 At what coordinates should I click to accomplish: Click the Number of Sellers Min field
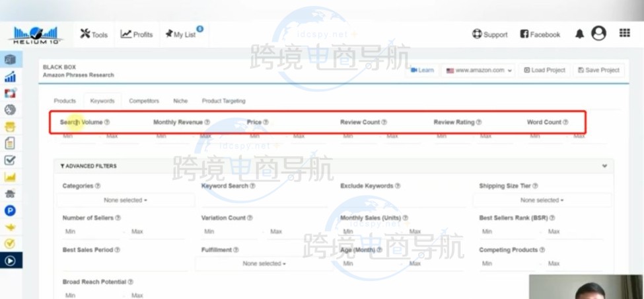91,232
